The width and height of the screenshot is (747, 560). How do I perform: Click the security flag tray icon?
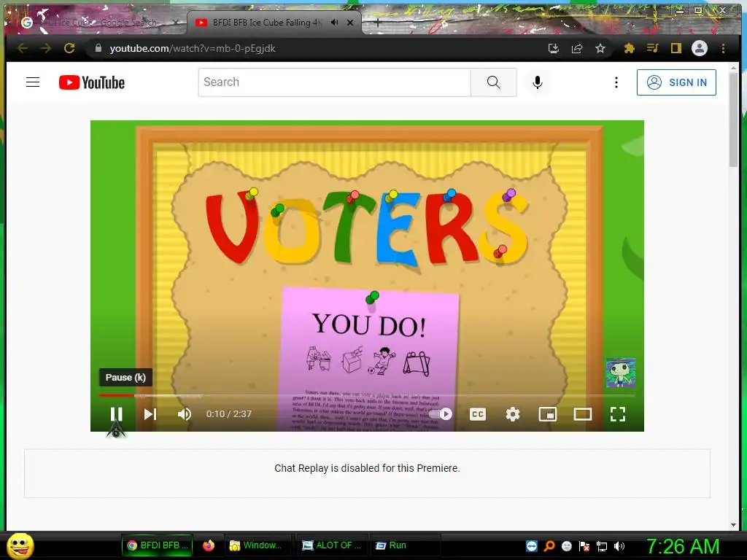click(584, 546)
